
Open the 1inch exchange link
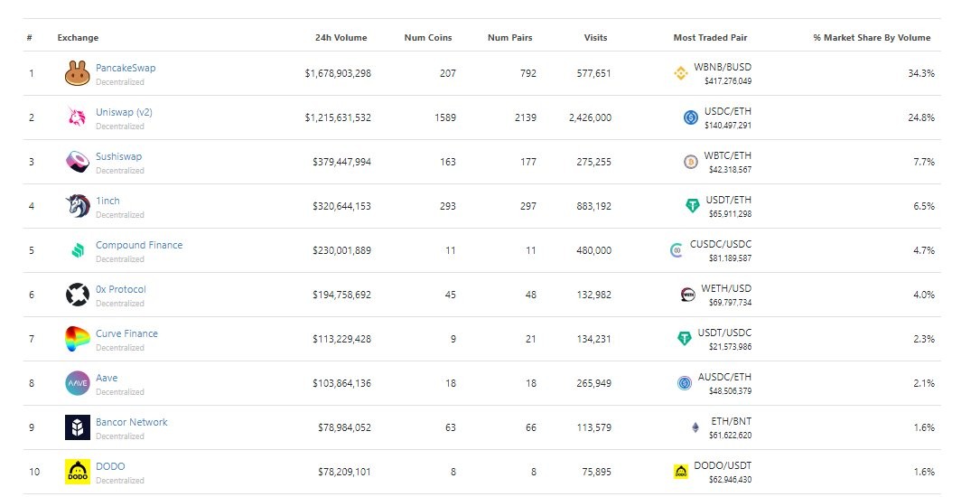click(107, 201)
